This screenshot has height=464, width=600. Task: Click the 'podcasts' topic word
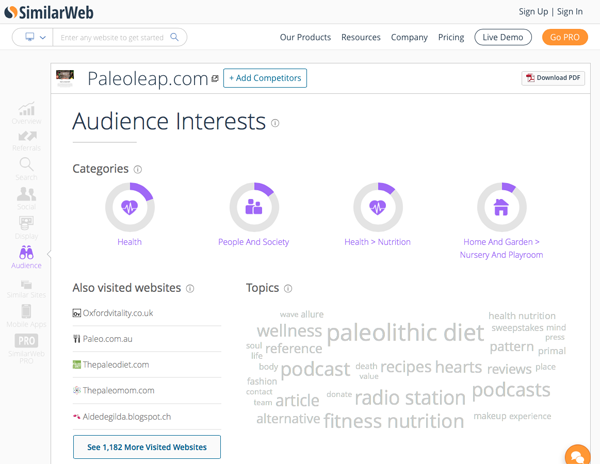pos(511,391)
